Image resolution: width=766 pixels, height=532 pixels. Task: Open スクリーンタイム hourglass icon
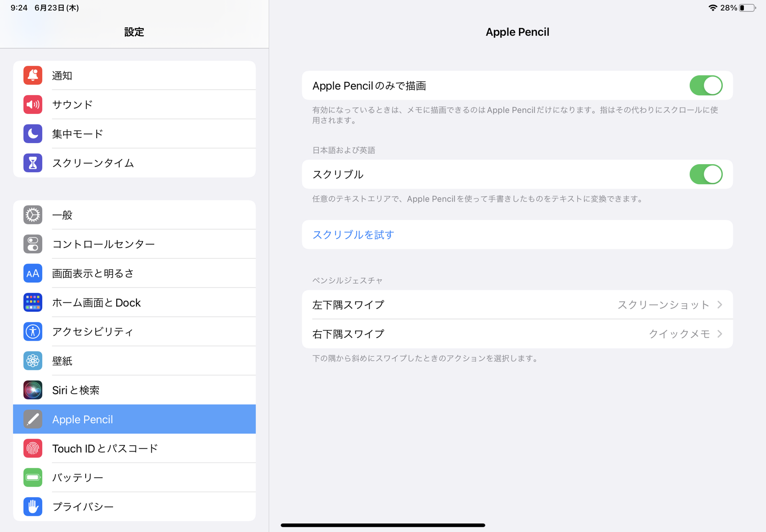click(33, 163)
